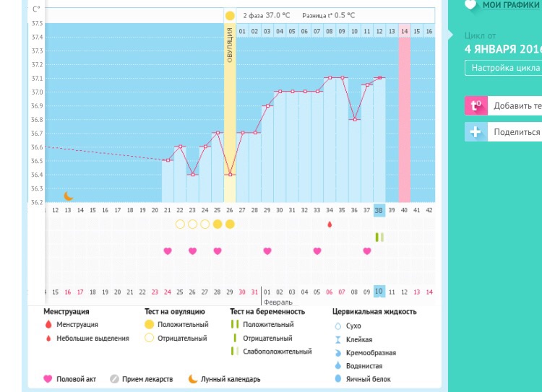
Task: Click the white heart icon beside МОИ ГРАФИКИ
Action: [x=471, y=5]
